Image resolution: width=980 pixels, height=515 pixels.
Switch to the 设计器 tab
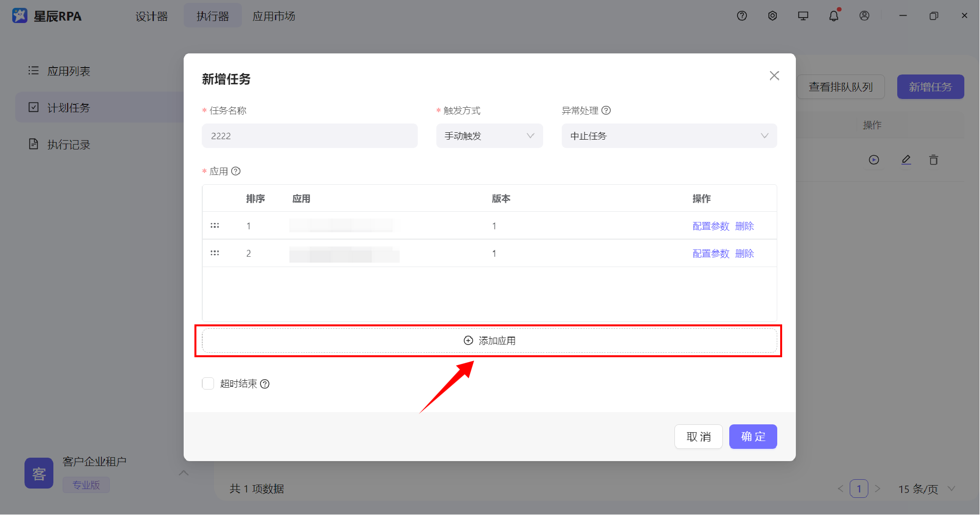point(151,16)
